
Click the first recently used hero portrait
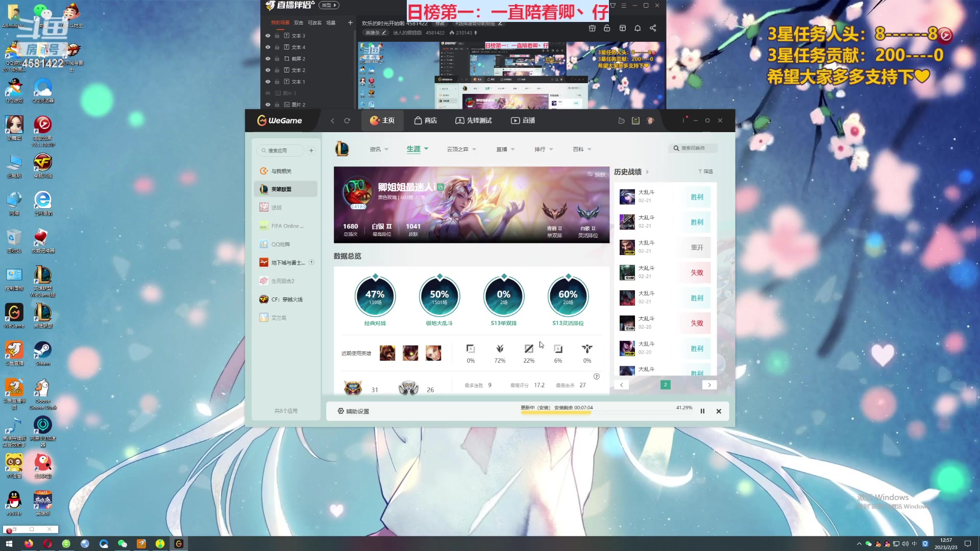pyautogui.click(x=387, y=353)
